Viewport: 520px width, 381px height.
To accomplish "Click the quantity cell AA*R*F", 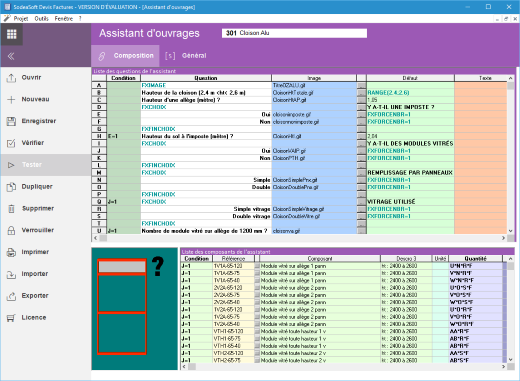I will coord(475,331).
